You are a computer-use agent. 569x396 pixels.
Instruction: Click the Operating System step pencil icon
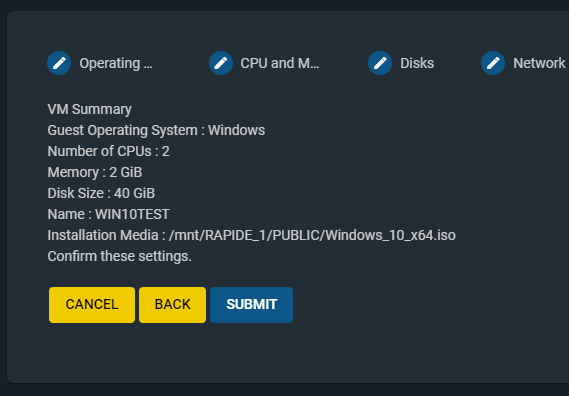click(x=59, y=63)
